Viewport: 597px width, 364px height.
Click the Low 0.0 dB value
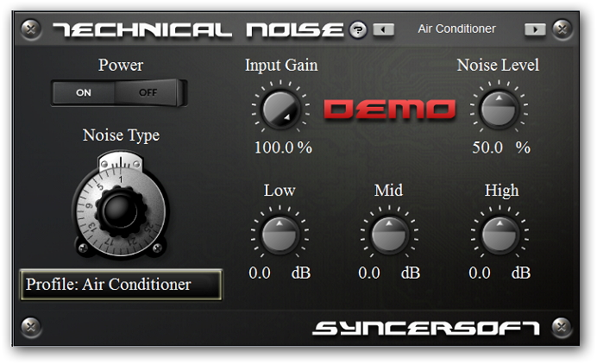pos(280,273)
